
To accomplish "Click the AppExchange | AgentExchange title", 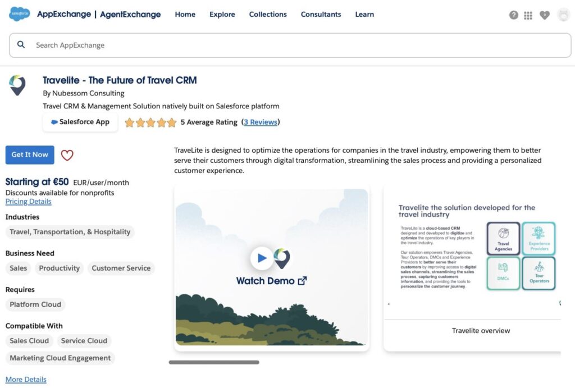I will tap(99, 14).
